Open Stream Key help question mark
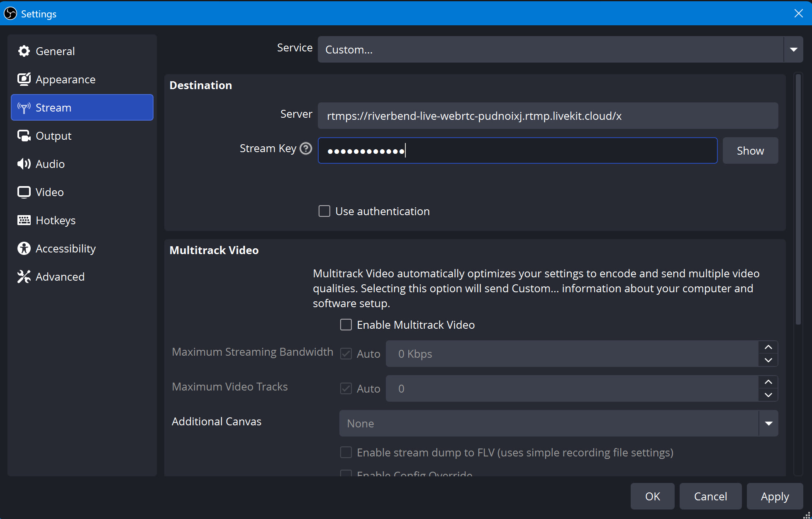The image size is (812, 519). [x=306, y=148]
